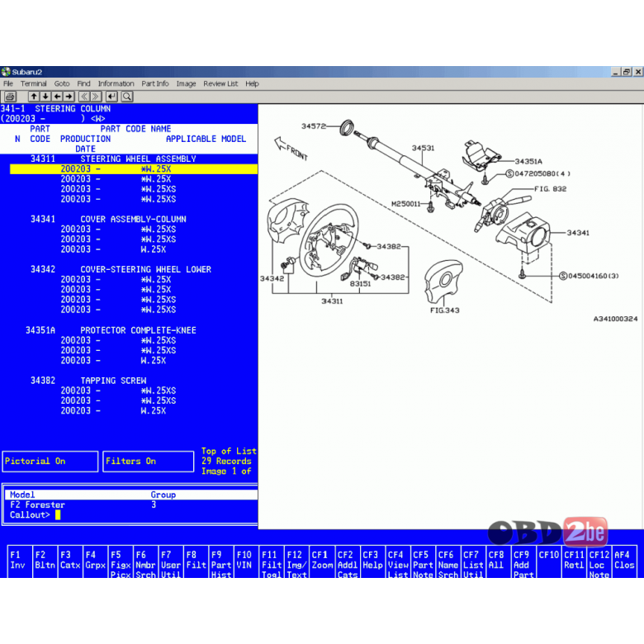Click in the Callout input field
Image resolution: width=644 pixels, height=644 pixels.
(x=58, y=515)
